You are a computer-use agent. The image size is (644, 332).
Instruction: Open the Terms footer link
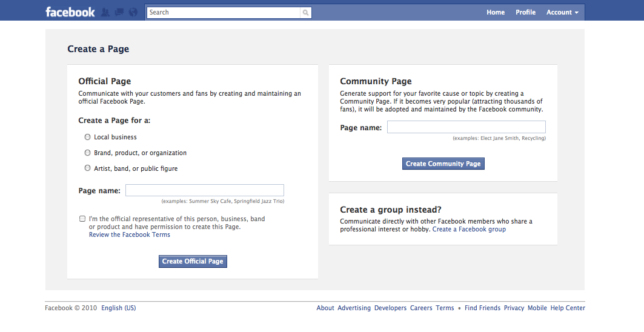pos(445,308)
